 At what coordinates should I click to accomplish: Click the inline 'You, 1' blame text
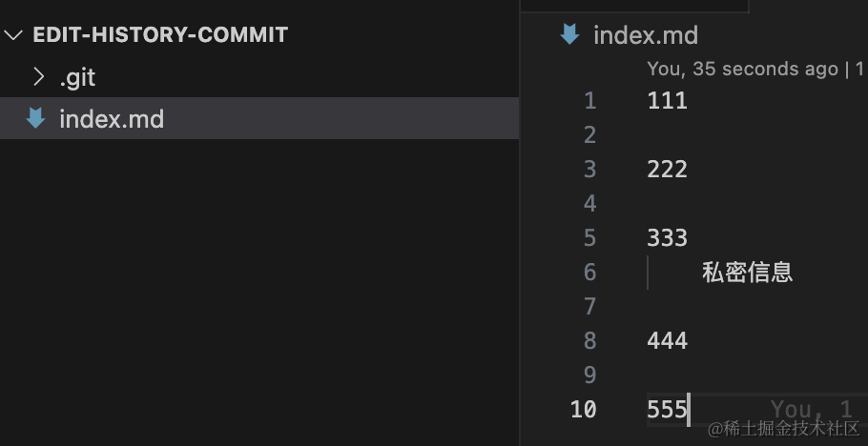pyautogui.click(x=811, y=410)
